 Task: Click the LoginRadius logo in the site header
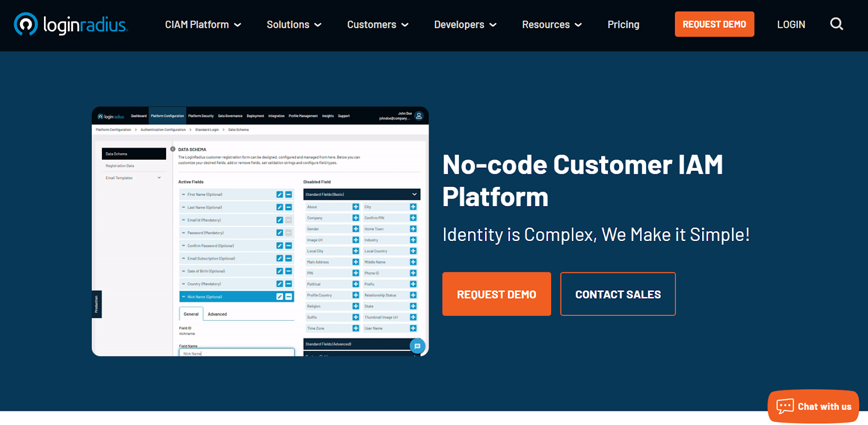71,24
